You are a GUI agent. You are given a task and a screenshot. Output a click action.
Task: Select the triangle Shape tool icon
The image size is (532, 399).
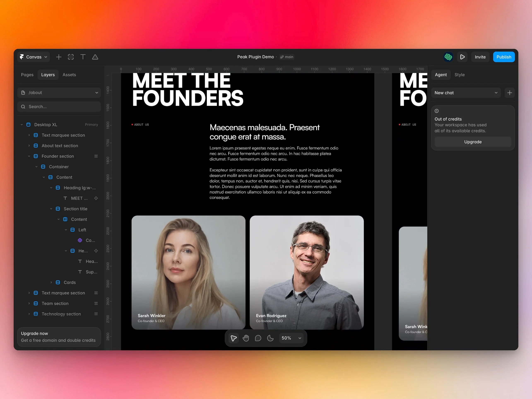coord(95,57)
